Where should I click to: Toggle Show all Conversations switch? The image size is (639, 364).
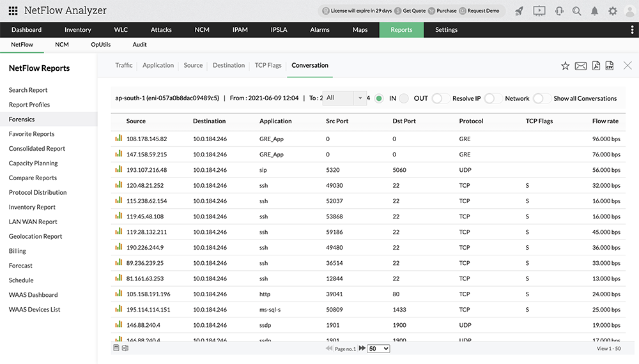(541, 98)
